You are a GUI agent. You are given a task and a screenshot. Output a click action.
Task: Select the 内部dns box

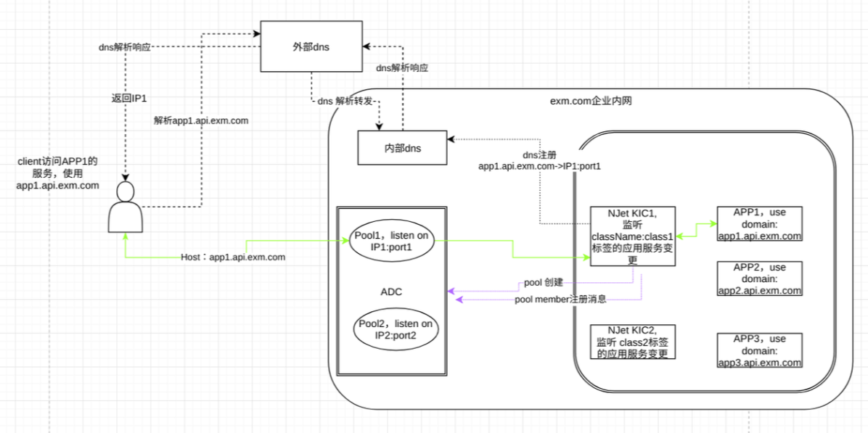403,148
